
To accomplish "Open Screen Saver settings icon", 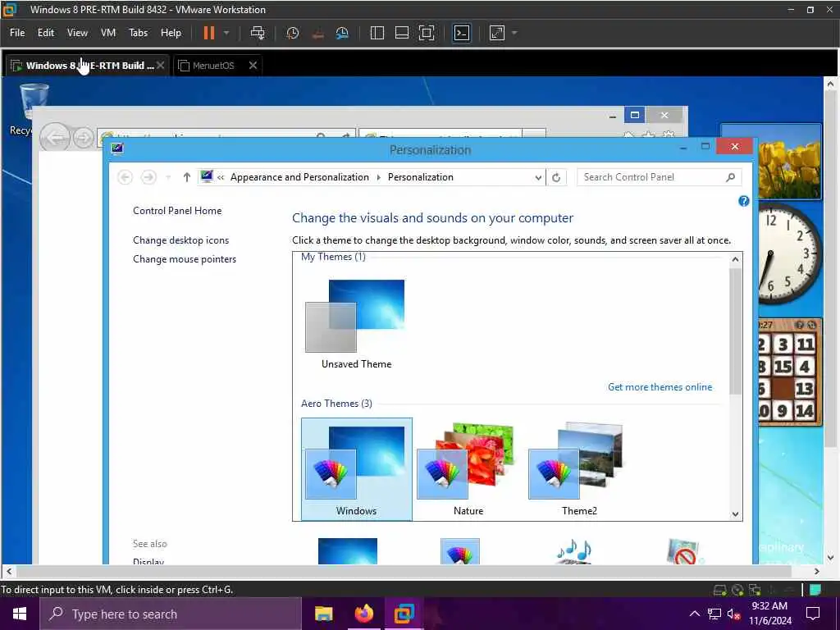I will pyautogui.click(x=684, y=551).
